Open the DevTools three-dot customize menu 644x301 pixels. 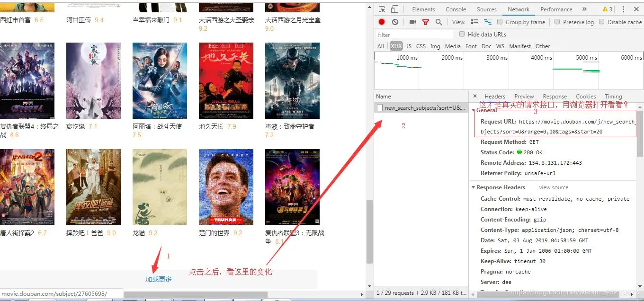pos(623,9)
